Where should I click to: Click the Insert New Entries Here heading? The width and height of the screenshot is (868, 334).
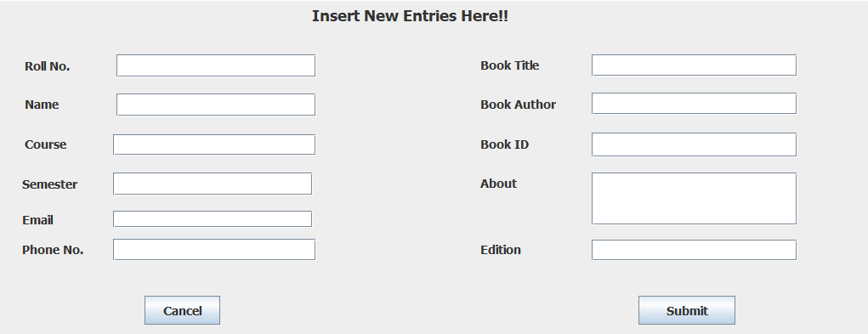click(x=411, y=16)
